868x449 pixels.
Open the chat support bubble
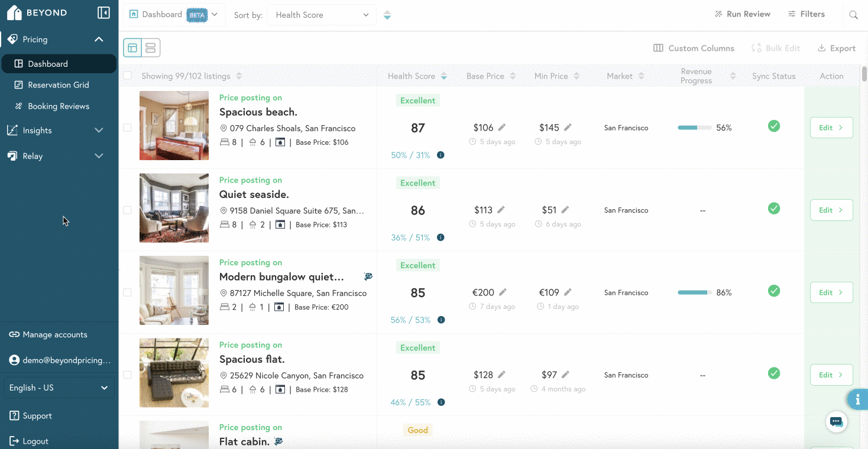click(x=836, y=421)
